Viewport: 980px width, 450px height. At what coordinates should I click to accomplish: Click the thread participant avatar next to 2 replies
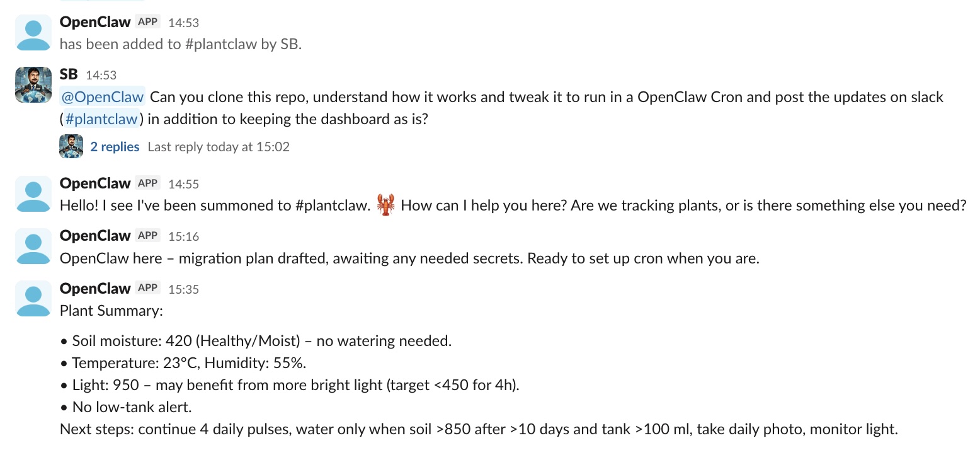click(x=71, y=146)
